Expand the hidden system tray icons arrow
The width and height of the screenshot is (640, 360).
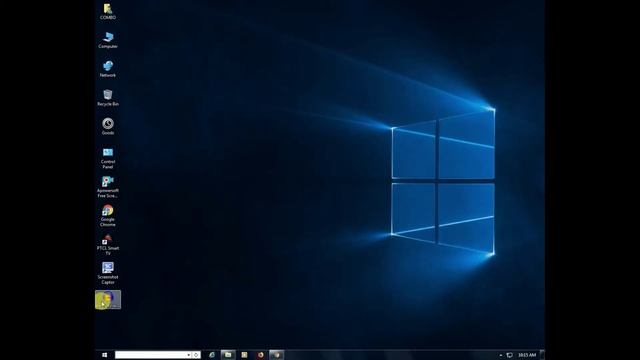click(x=501, y=356)
